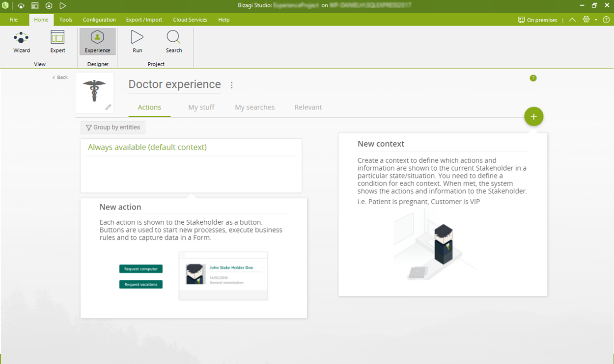Click the stakeholder illustration in New context panel
This screenshot has width=614, height=364.
click(x=435, y=244)
